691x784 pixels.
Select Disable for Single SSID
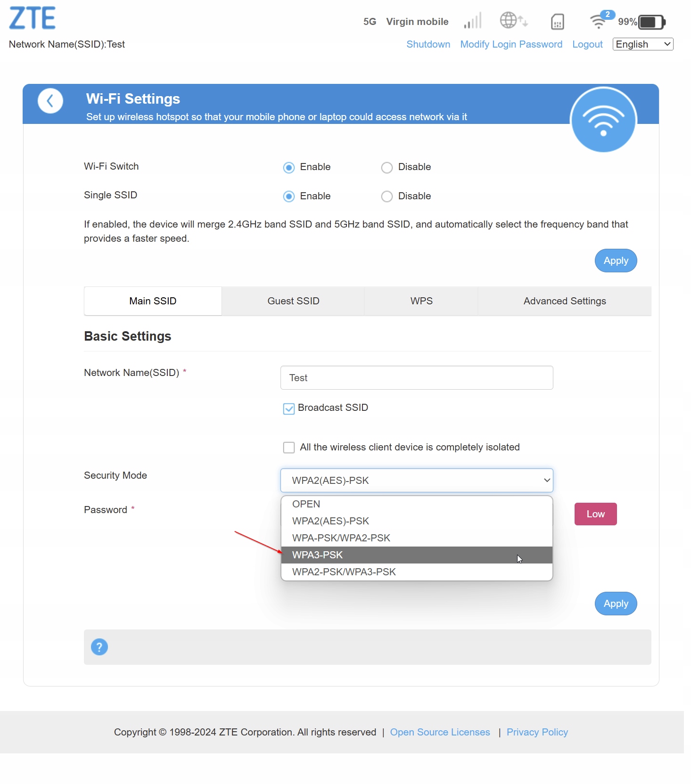tap(387, 196)
